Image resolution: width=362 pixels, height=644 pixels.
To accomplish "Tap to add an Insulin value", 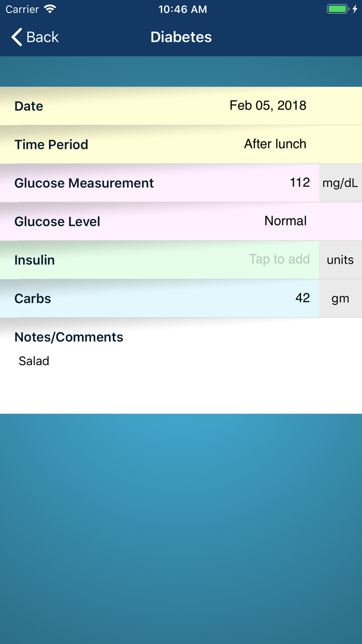I will tap(279, 259).
